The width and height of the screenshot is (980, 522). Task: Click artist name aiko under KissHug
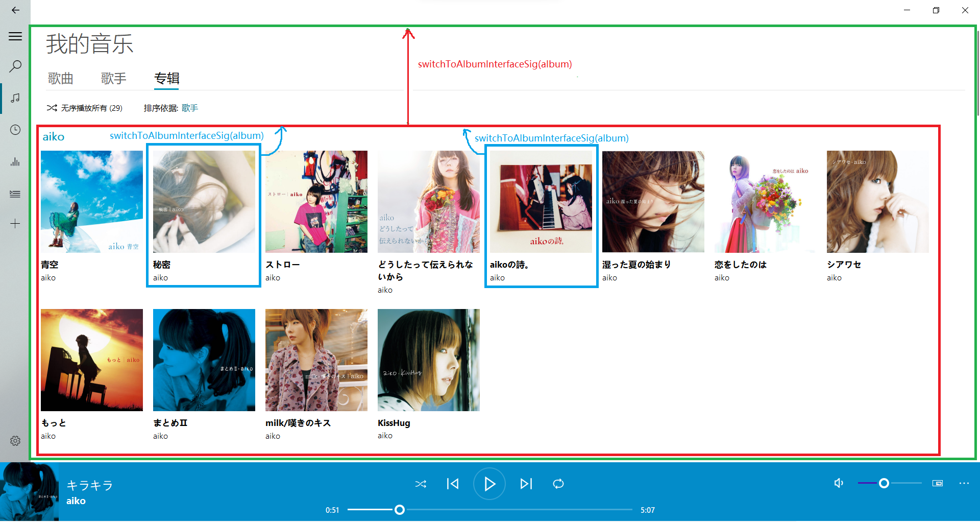click(385, 436)
